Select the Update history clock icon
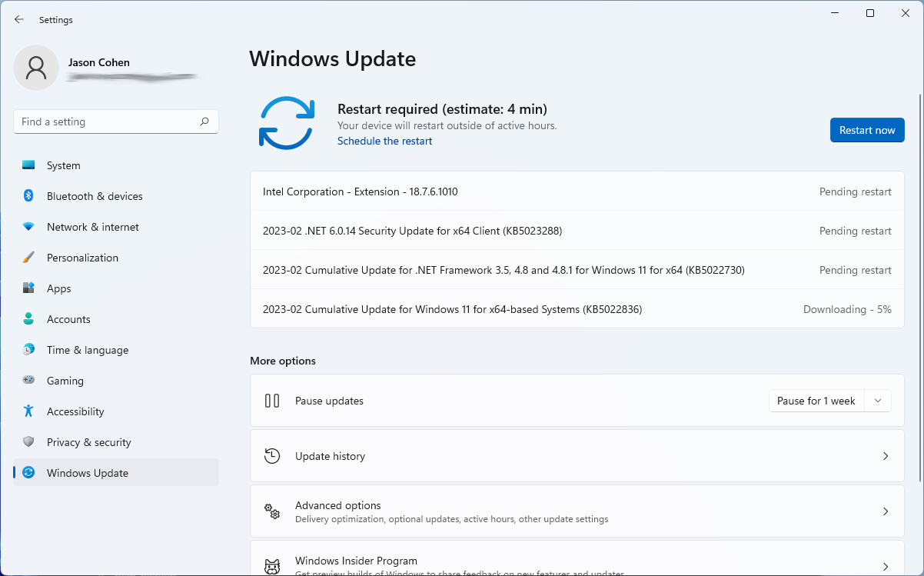Viewport: 924px width, 576px height. pos(272,456)
